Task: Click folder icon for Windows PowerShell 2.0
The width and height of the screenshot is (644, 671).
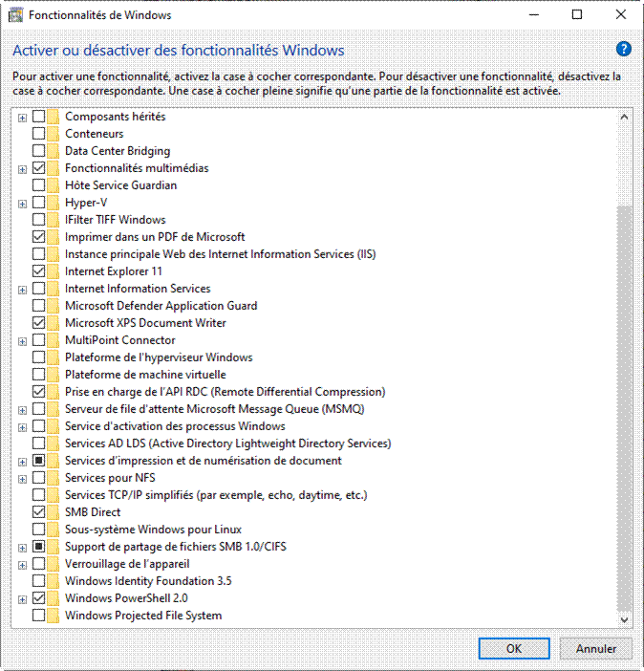Action: click(54, 598)
